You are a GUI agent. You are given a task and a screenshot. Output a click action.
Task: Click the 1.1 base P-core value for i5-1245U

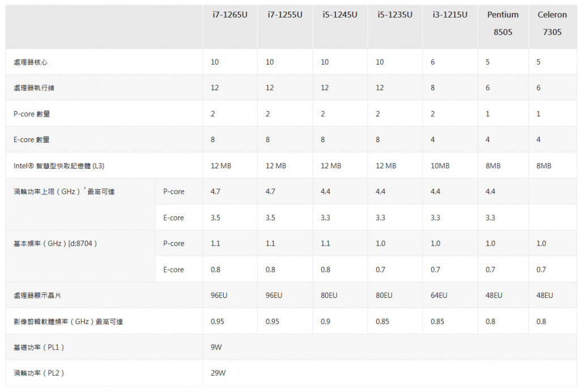tap(326, 244)
